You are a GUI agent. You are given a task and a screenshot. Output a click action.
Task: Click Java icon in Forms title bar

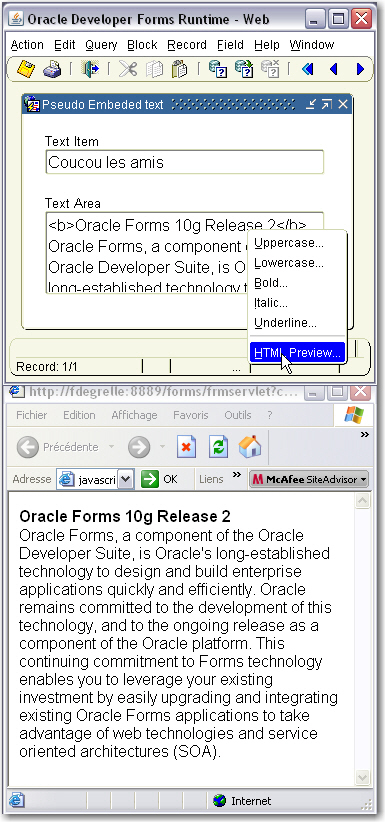[x=16, y=20]
